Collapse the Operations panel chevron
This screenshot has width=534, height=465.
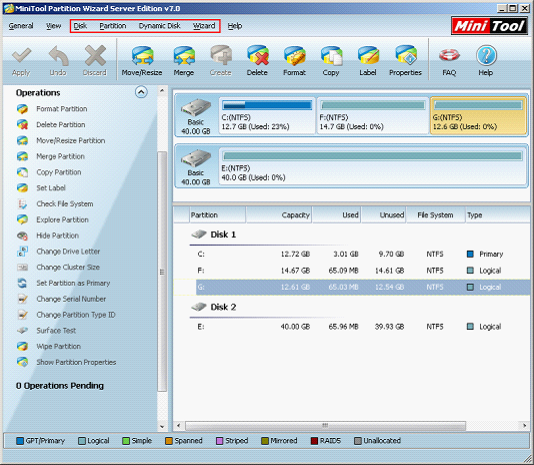(141, 92)
